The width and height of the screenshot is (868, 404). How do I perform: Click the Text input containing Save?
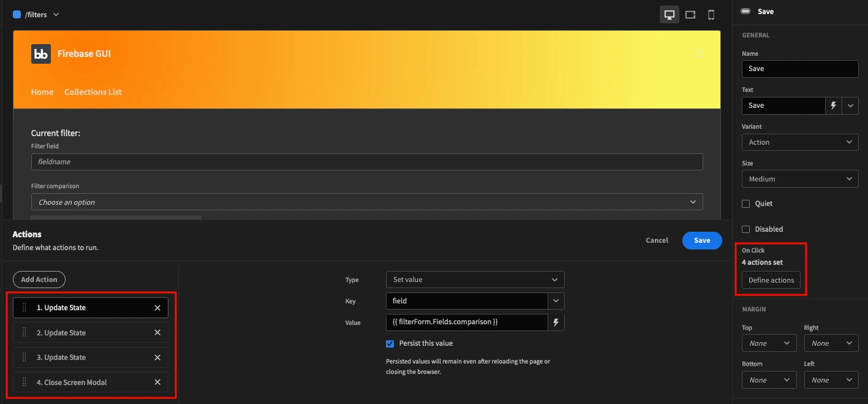point(783,105)
